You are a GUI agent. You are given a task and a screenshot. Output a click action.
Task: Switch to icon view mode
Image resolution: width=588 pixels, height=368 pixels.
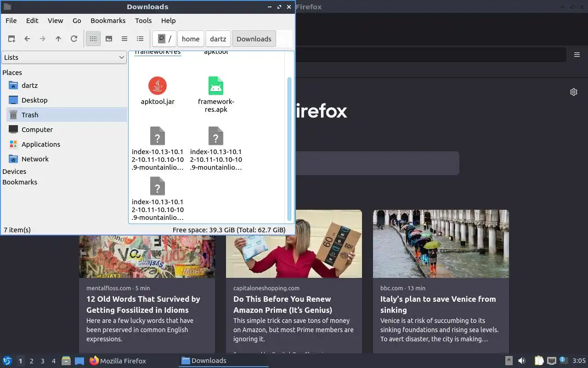click(93, 39)
